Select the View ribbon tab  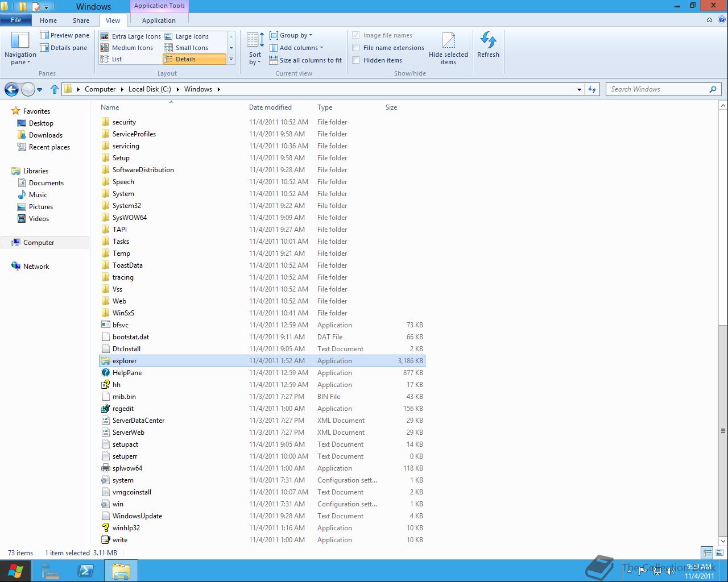pyautogui.click(x=113, y=20)
